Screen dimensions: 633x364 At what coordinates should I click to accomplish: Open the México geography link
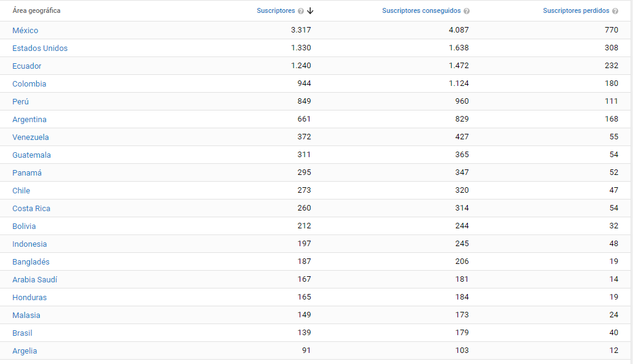(25, 30)
